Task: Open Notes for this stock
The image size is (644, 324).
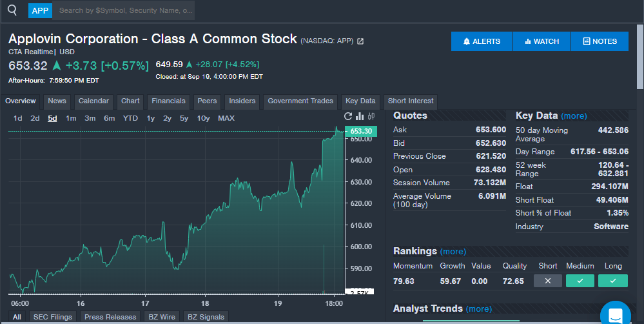Action: pyautogui.click(x=600, y=41)
